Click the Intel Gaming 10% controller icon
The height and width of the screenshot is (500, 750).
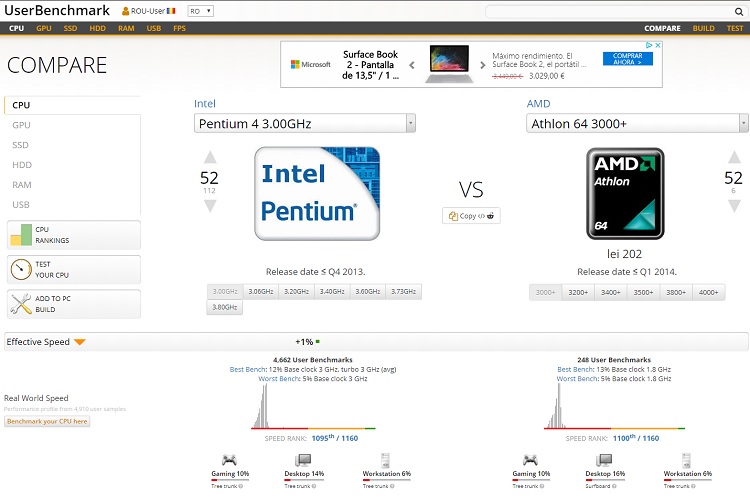pyautogui.click(x=229, y=460)
